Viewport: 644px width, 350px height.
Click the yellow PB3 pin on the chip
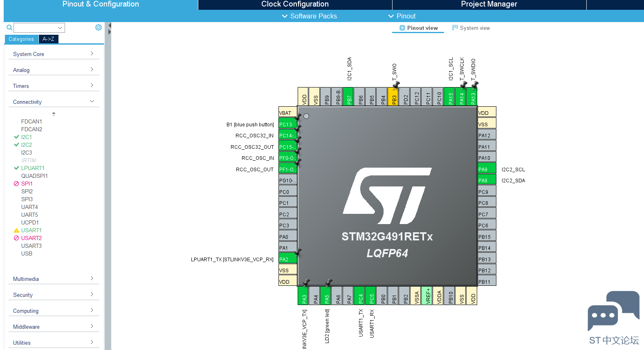pos(393,96)
